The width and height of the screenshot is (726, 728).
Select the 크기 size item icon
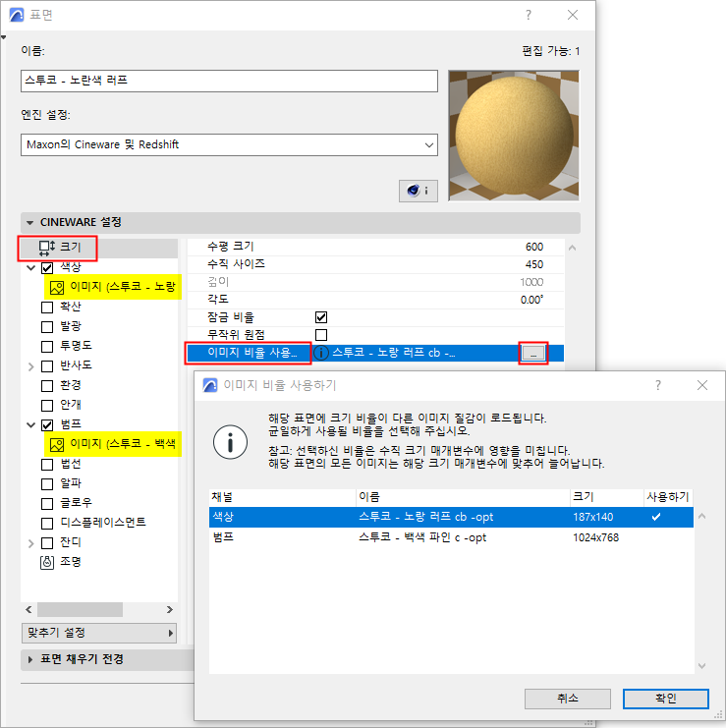47,248
